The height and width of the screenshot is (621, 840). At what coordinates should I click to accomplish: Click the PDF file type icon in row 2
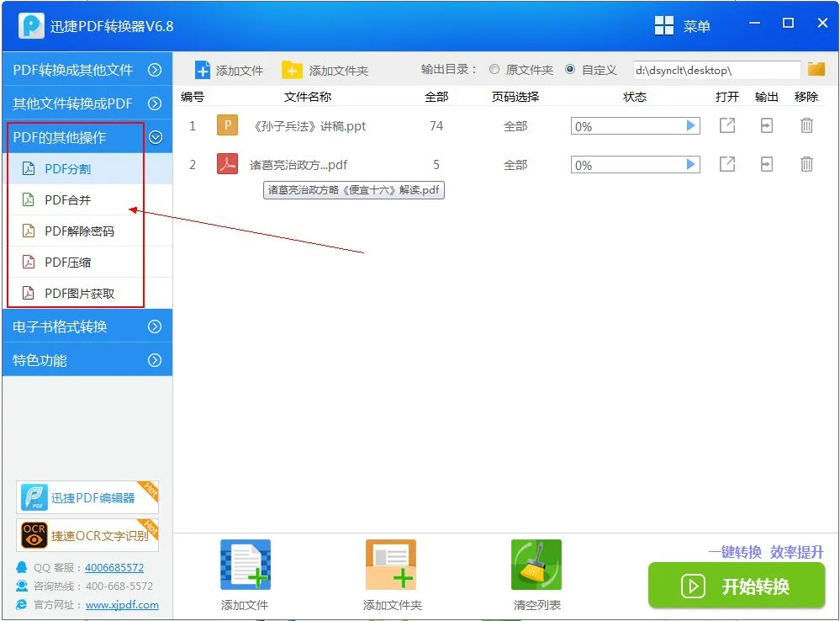pos(228,164)
